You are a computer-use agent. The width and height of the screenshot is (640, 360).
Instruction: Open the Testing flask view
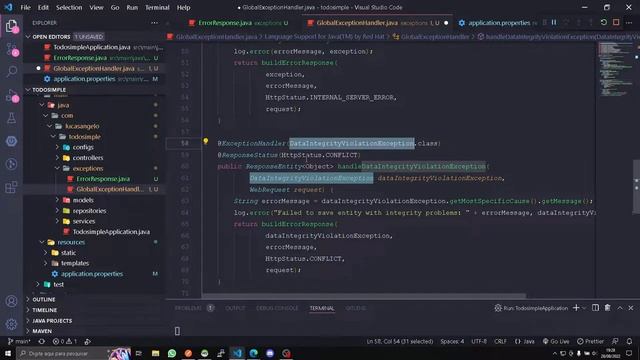tap(11, 118)
